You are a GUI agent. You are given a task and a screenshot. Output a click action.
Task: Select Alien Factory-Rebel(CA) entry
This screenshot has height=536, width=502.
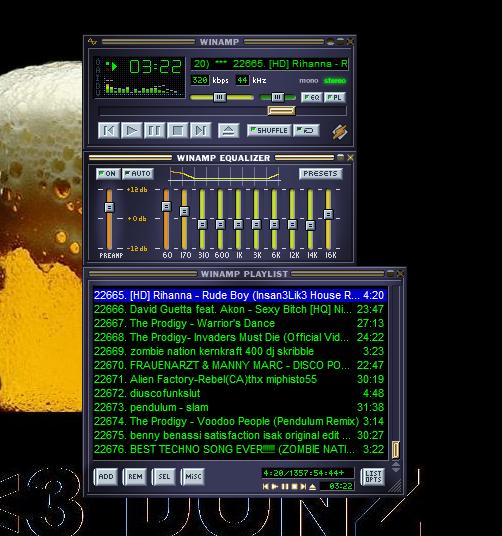tap(239, 379)
